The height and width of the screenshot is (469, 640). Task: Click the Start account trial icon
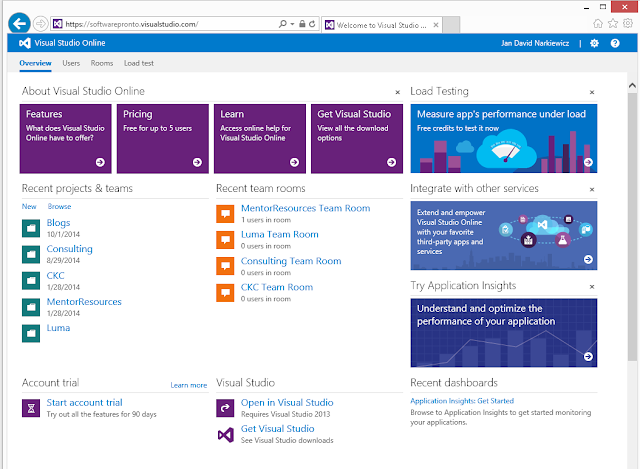tap(29, 407)
